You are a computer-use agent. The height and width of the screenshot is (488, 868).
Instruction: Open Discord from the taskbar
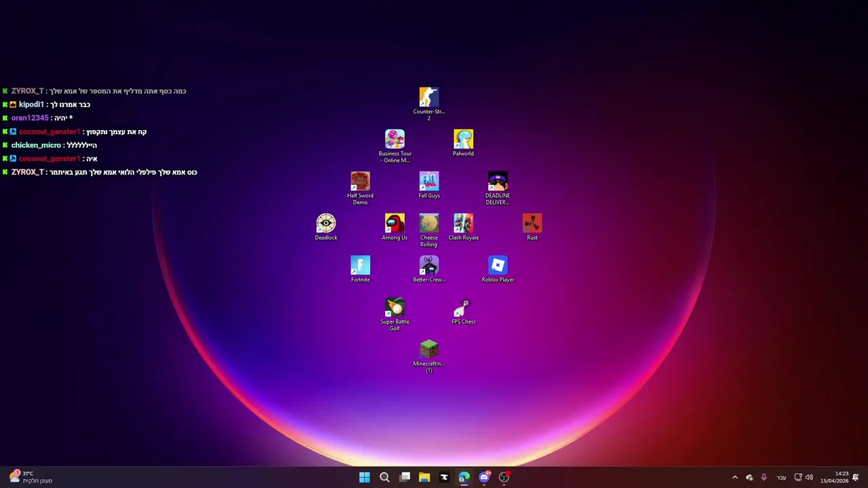pyautogui.click(x=484, y=477)
